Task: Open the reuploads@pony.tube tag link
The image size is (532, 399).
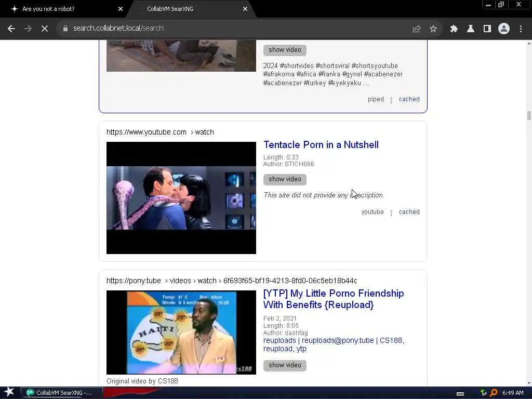Action: pos(338,340)
